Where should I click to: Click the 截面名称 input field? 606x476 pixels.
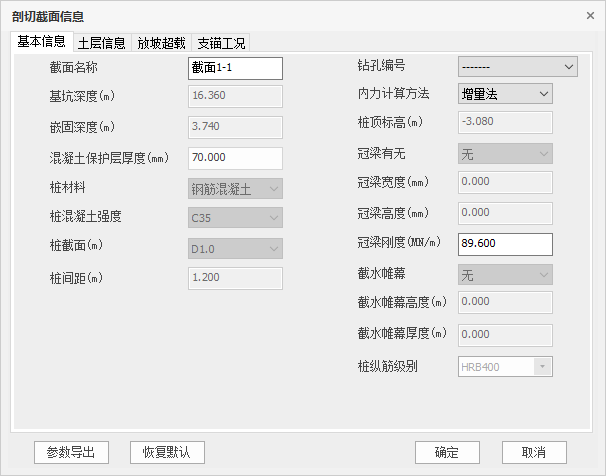pos(235,67)
